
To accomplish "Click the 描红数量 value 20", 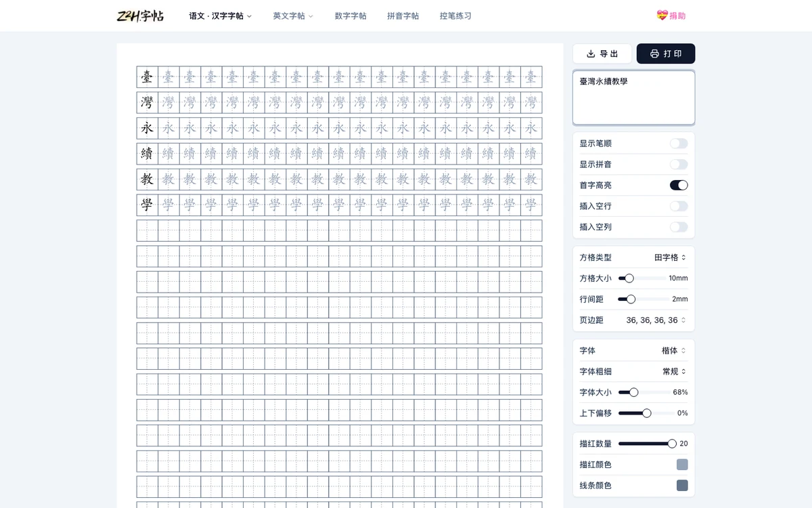I will (683, 444).
